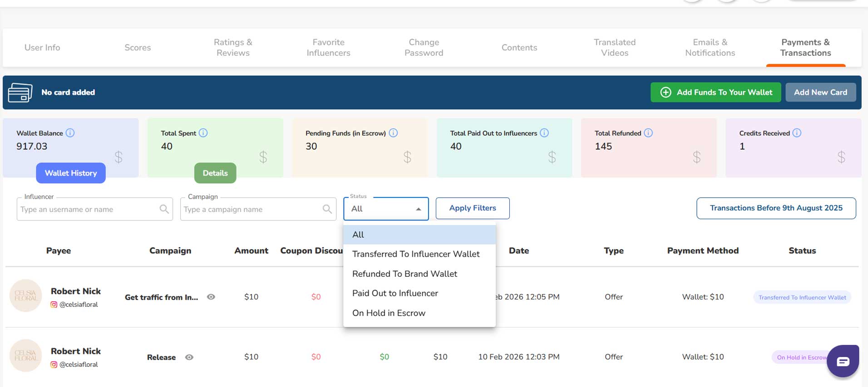Click the Details button under Total Spent
868x387 pixels.
(215, 173)
